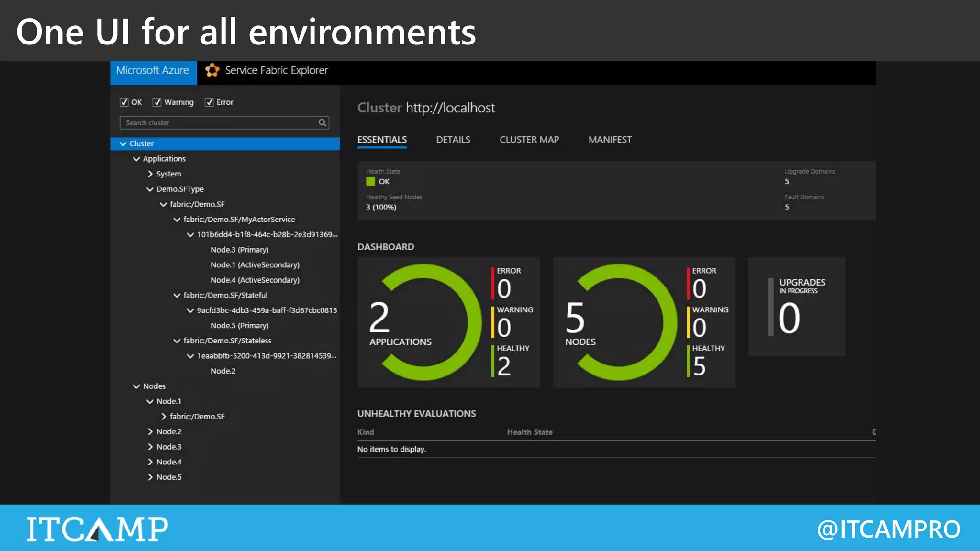980x551 pixels.
Task: Click the Upgrade Domains value 5
Action: [x=787, y=182]
